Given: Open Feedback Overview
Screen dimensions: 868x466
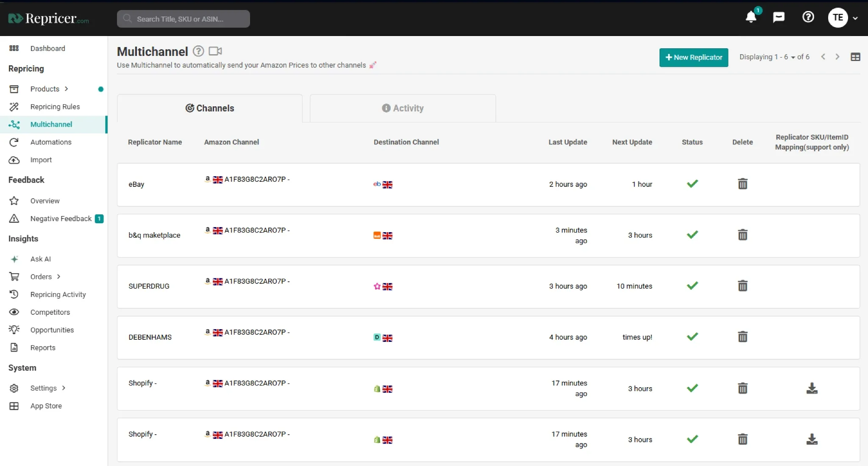Looking at the screenshot, I should 45,201.
